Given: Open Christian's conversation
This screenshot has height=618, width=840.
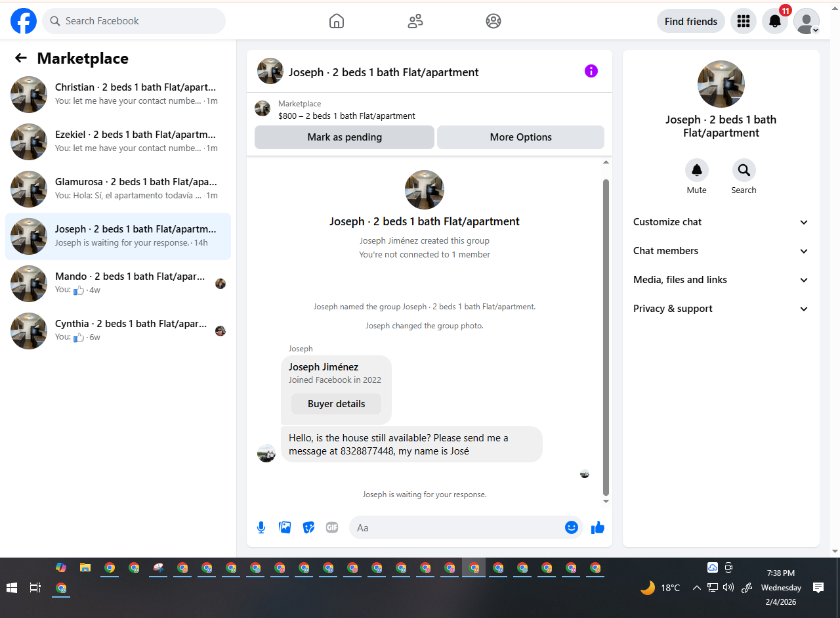Looking at the screenshot, I should point(118,95).
